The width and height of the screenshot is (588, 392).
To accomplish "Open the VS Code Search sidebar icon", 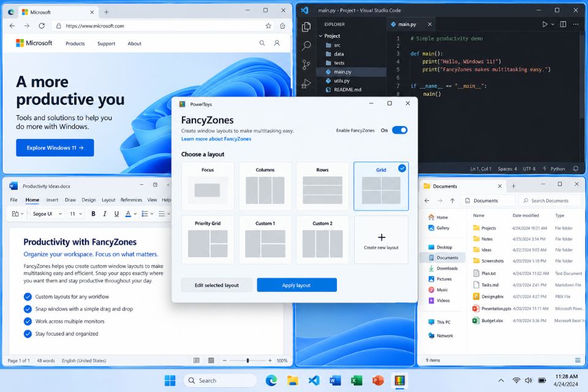I will [x=306, y=46].
